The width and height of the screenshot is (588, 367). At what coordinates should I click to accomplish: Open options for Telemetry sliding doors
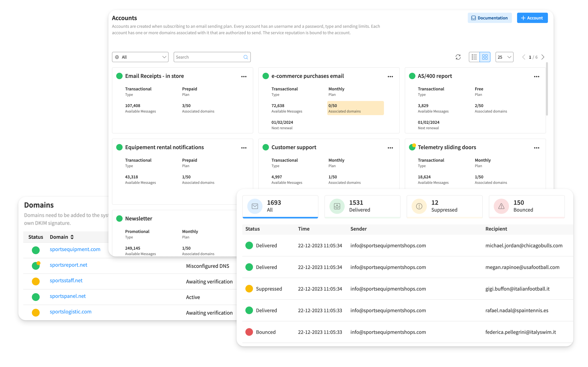tap(537, 148)
